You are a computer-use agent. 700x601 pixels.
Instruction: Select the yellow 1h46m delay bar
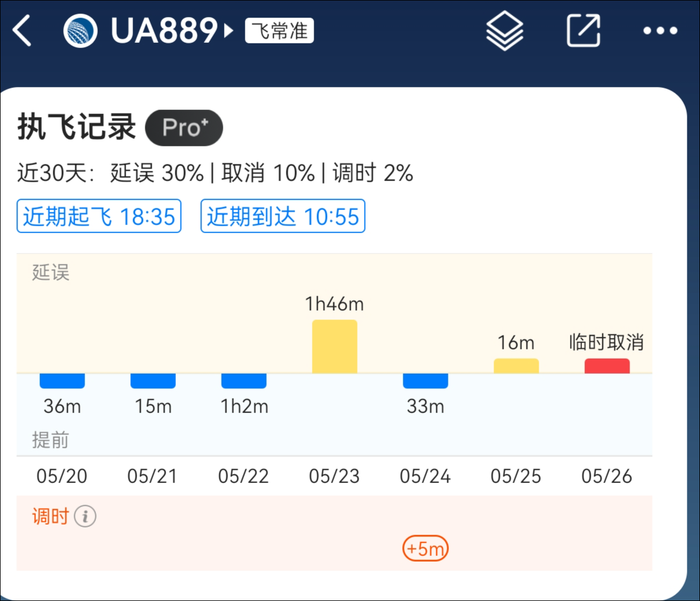pos(334,346)
